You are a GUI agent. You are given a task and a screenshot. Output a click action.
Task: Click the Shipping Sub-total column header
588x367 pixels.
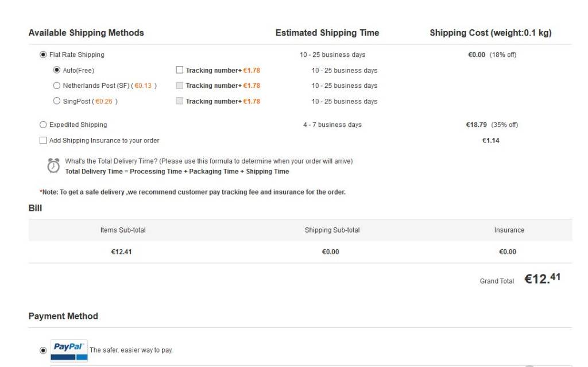(332, 230)
